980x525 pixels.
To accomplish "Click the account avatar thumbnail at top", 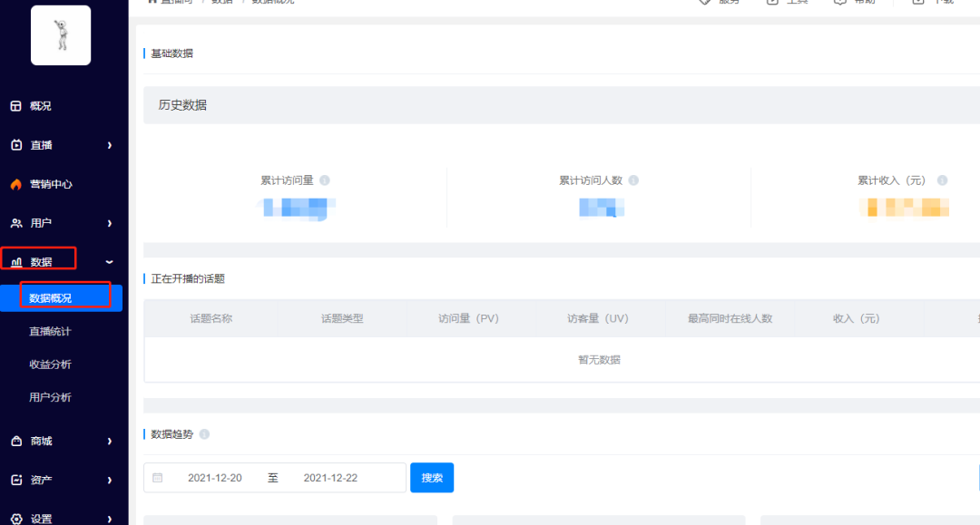I will 61,35.
